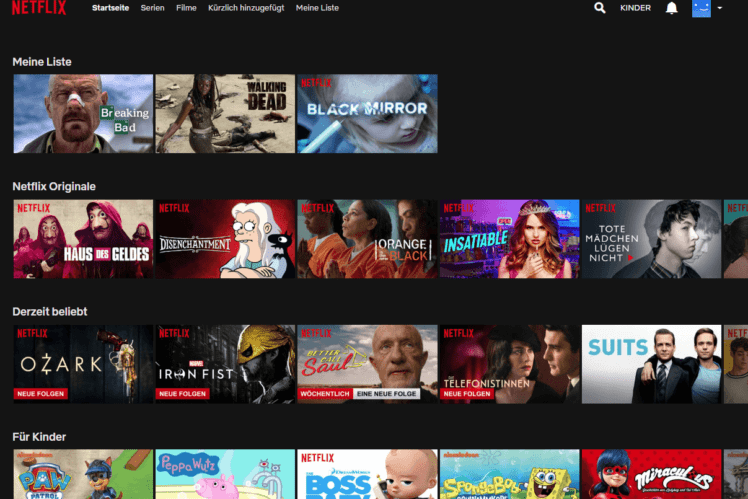Image resolution: width=748 pixels, height=499 pixels.
Task: Click the Meine Liste row heading
Action: tap(42, 62)
